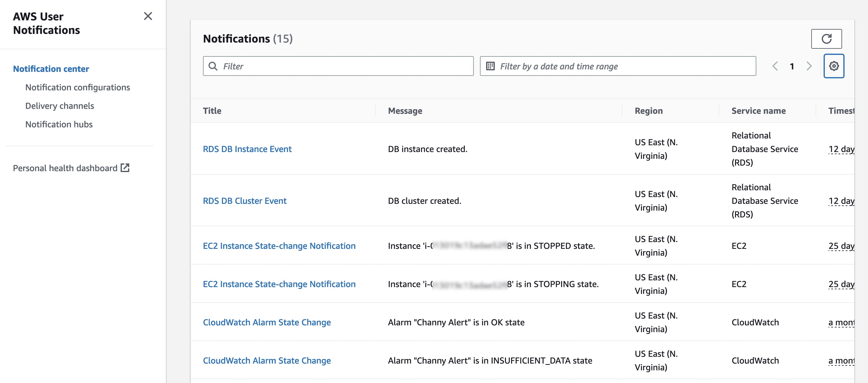The height and width of the screenshot is (383, 868).
Task: Open RDS DB Cluster Event notification
Action: (x=245, y=201)
